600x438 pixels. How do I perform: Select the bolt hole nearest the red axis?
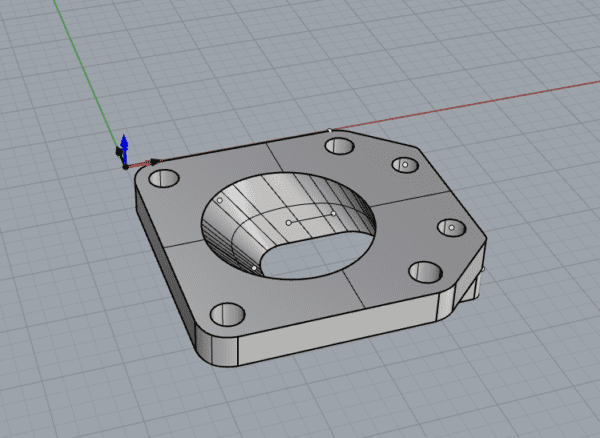point(340,147)
